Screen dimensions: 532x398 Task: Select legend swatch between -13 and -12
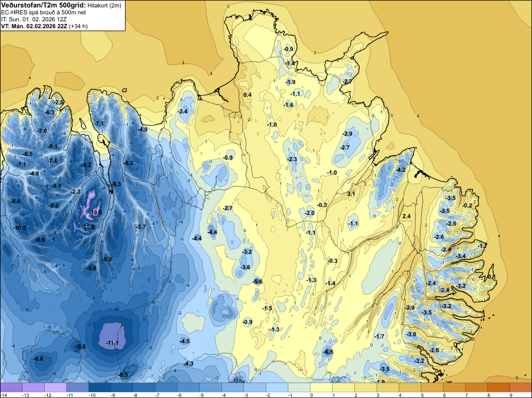coord(33,387)
